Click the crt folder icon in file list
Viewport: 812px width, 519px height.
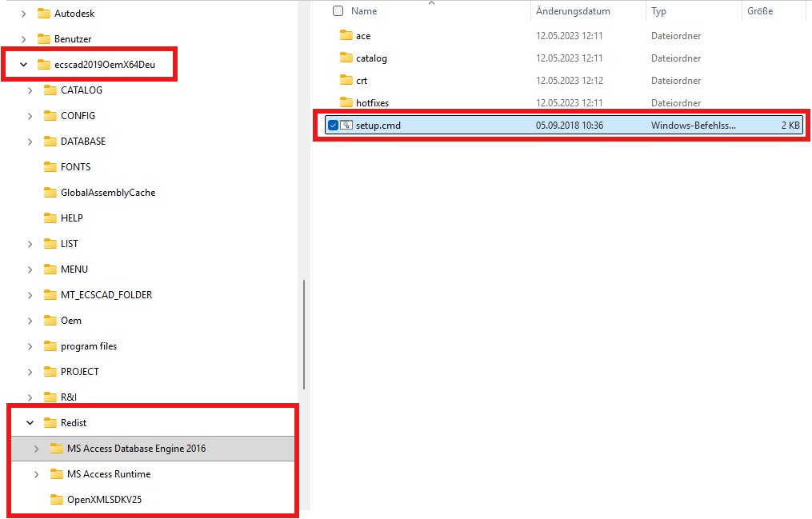click(346, 80)
